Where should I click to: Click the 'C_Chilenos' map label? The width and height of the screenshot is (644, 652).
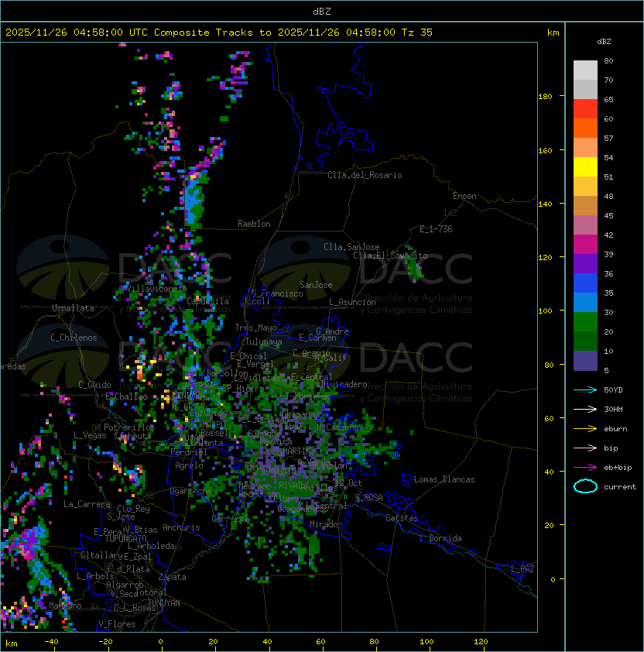(74, 338)
